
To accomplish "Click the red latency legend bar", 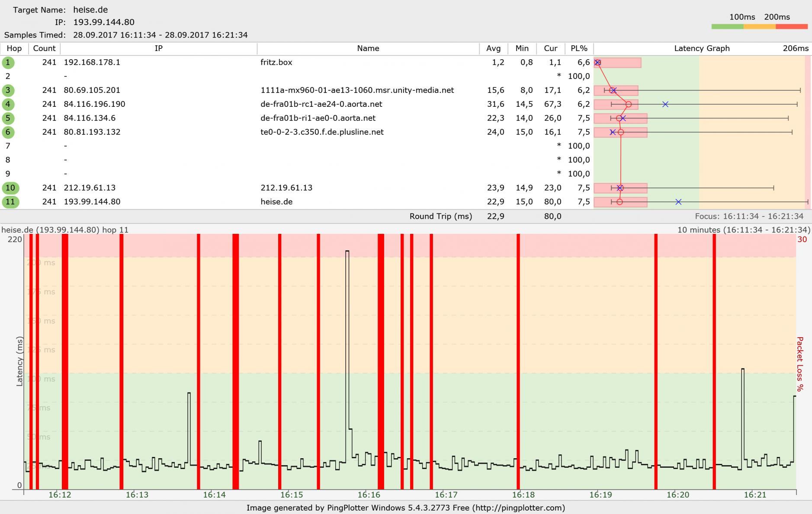I will [x=792, y=27].
